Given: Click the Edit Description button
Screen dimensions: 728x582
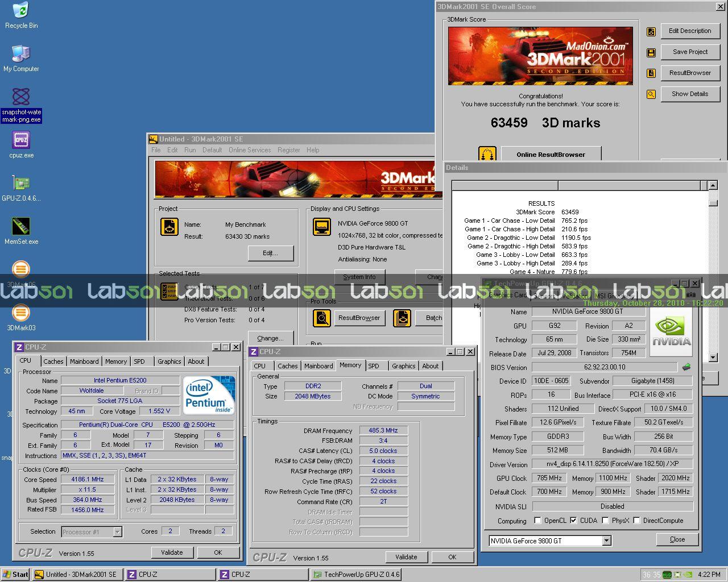Looking at the screenshot, I should pos(690,31).
